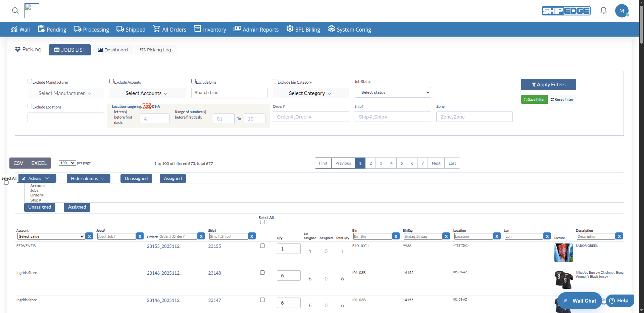This screenshot has width=644, height=313.
Task: Click the user avatar in the top right
Action: [622, 10]
